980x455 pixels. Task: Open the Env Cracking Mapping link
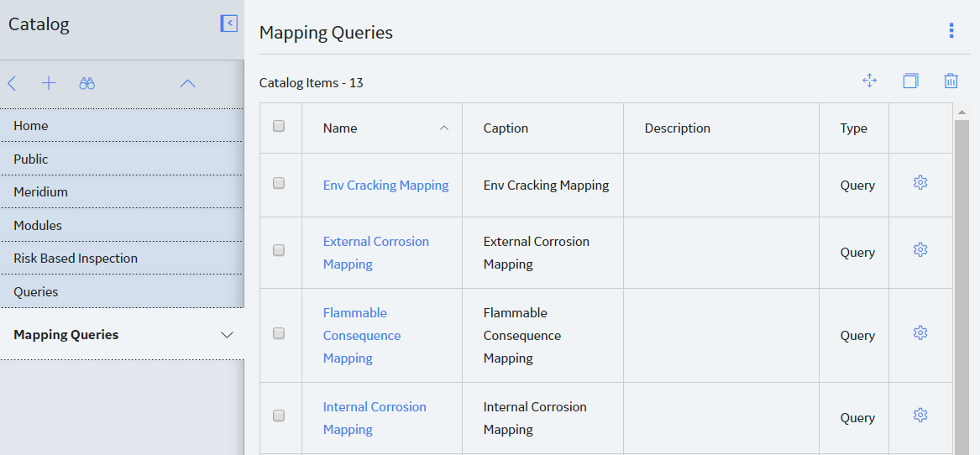(x=385, y=185)
